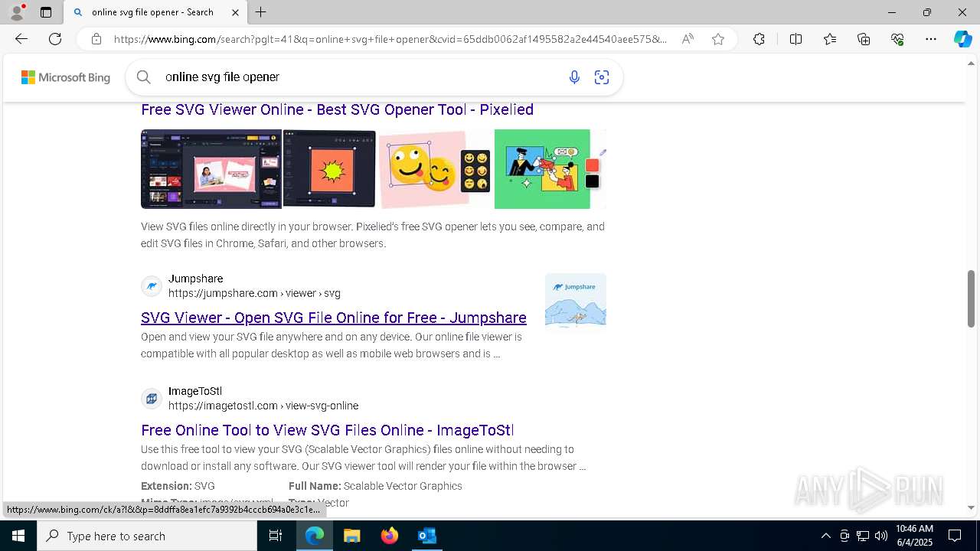Viewport: 980px width, 551px height.
Task: Open the Browser essentials heart icon
Action: point(897,39)
